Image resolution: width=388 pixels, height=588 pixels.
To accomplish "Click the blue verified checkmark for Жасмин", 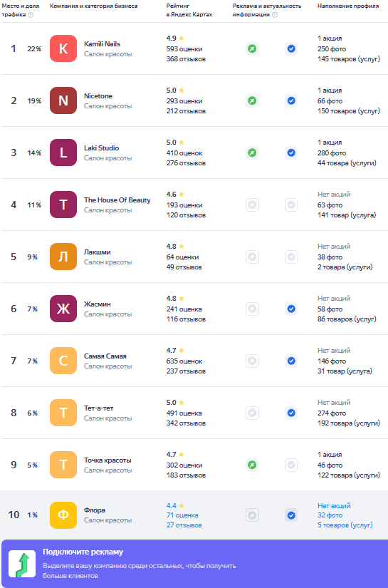I will [x=291, y=309].
